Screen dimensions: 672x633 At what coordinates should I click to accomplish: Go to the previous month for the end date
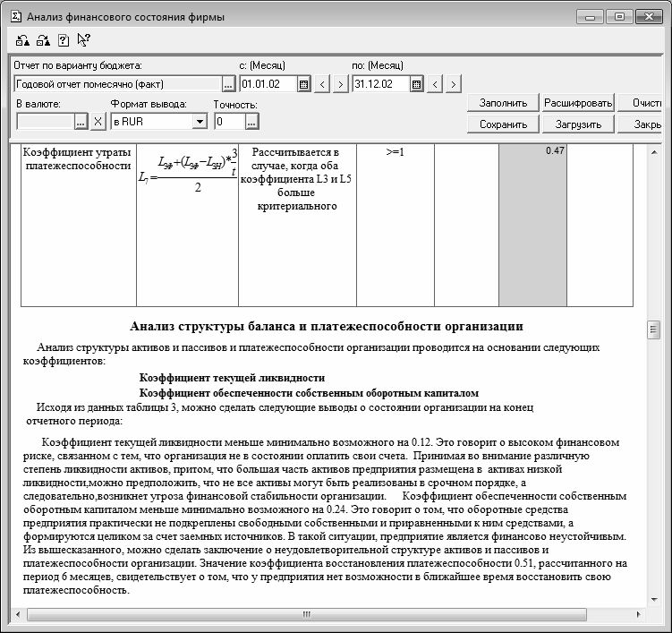pyautogui.click(x=435, y=84)
